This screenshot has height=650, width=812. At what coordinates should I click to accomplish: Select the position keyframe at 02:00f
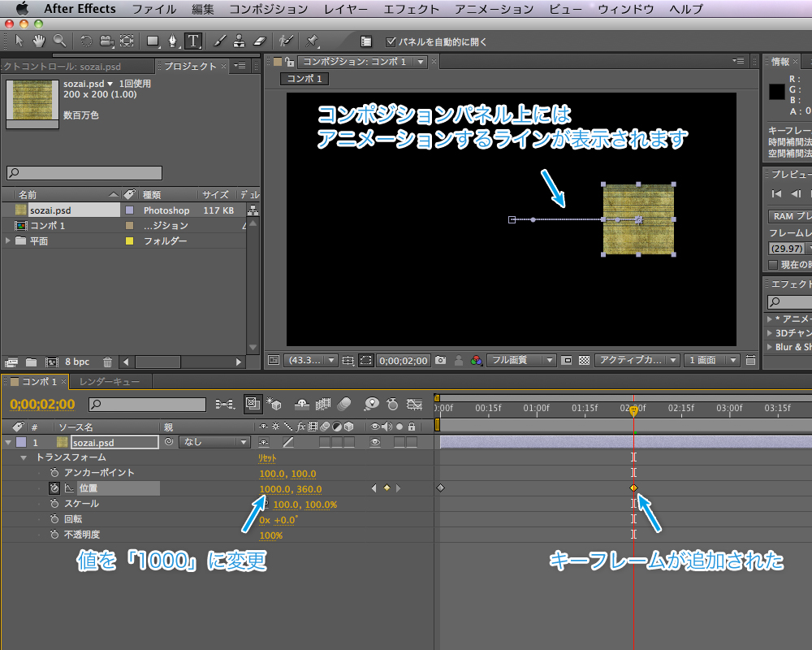[633, 487]
